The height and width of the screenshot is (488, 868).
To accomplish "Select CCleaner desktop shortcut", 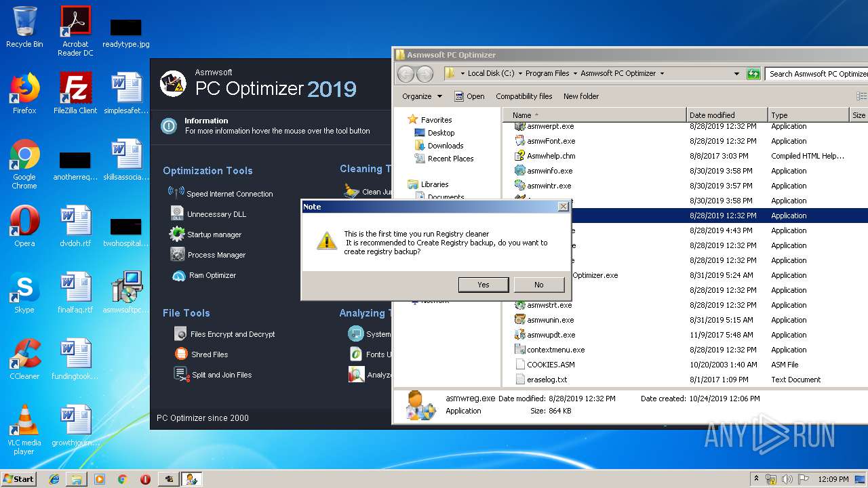I will click(x=24, y=359).
